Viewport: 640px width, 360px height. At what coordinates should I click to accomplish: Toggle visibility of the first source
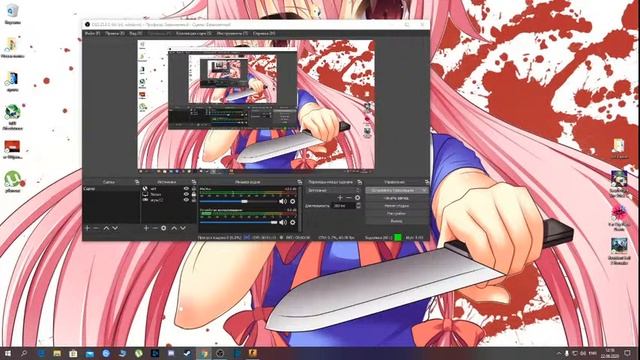[x=186, y=189]
